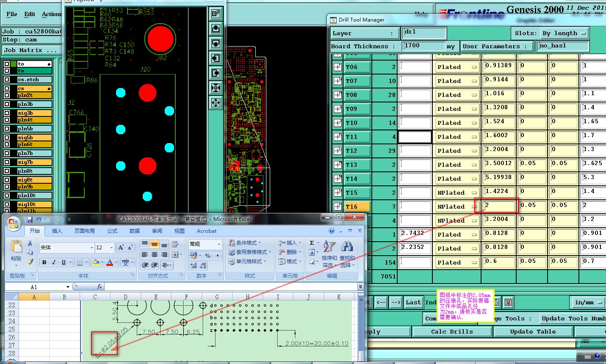
Task: Click second icon in Popview vertical toolbar
Action: [x=216, y=29]
